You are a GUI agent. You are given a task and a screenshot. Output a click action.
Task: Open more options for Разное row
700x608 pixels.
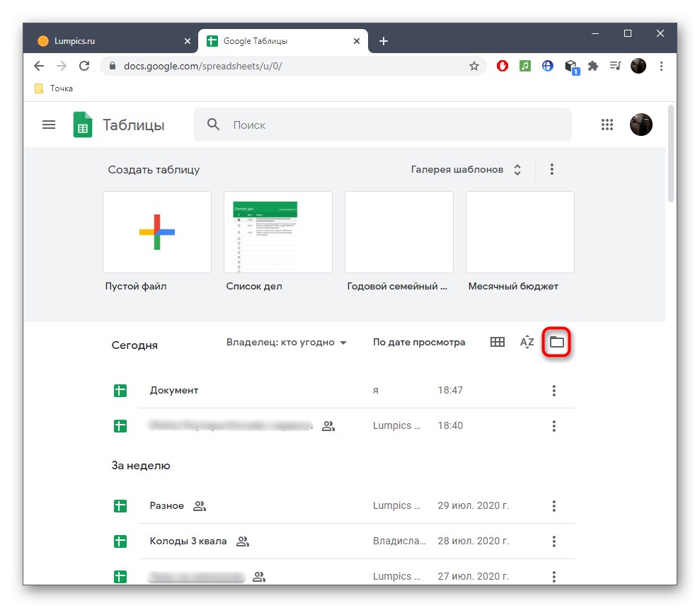pyautogui.click(x=553, y=506)
